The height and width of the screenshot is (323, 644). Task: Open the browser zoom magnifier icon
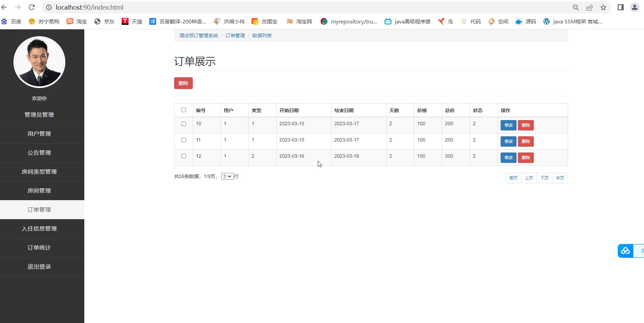pyautogui.click(x=576, y=7)
